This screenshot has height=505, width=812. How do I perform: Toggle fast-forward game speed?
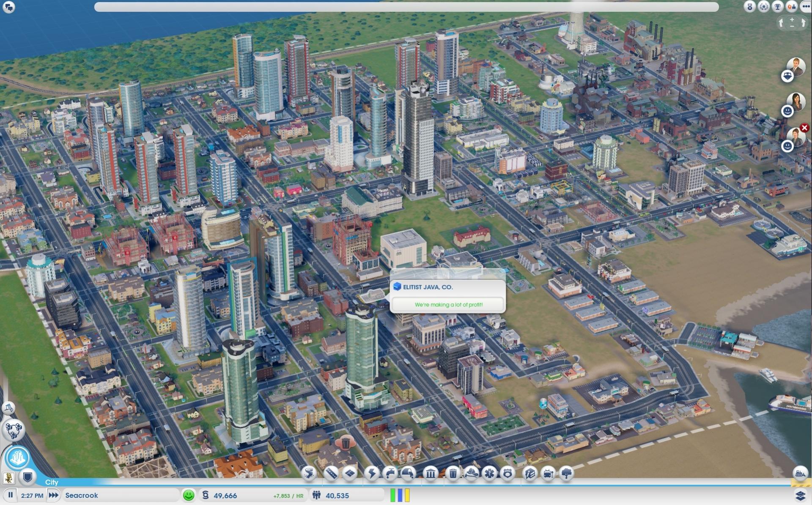click(x=53, y=495)
